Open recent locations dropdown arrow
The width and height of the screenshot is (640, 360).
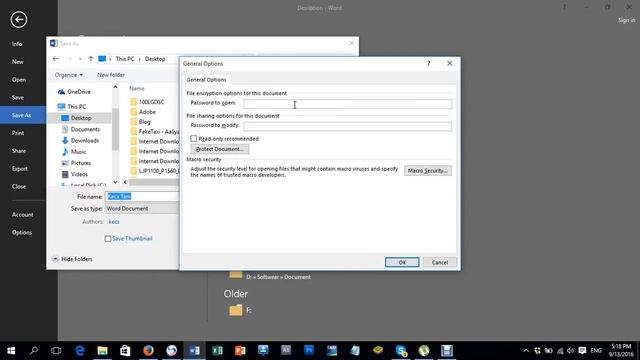(80, 59)
